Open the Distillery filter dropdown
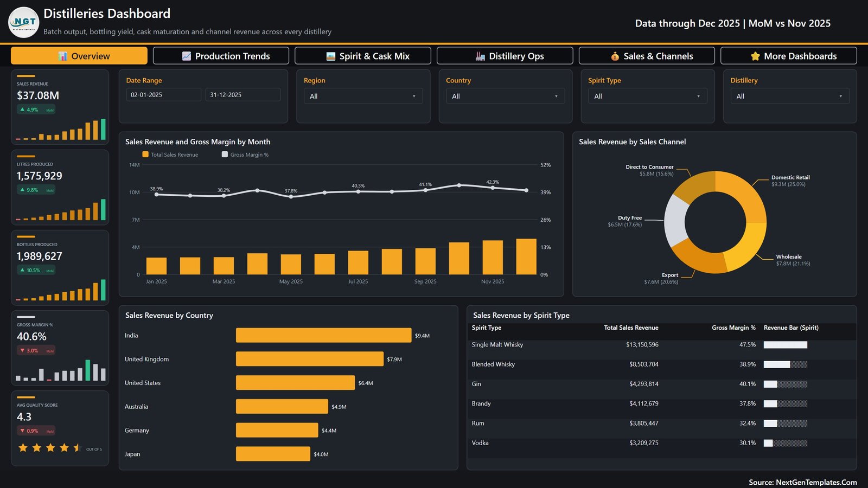 click(x=789, y=96)
